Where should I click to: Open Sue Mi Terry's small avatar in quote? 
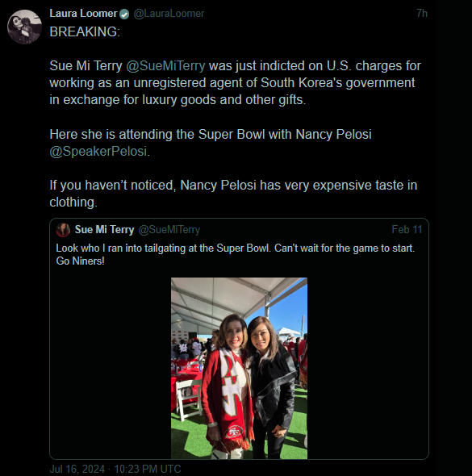(x=63, y=230)
